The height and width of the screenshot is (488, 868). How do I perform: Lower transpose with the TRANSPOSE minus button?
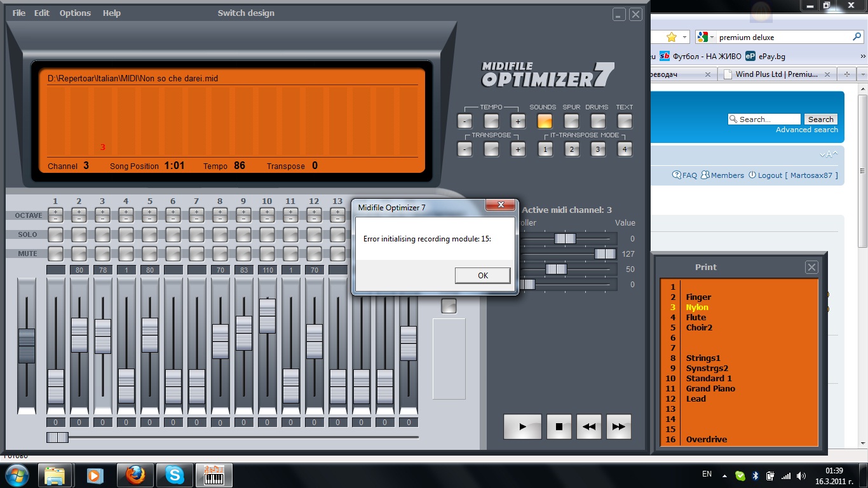[465, 149]
